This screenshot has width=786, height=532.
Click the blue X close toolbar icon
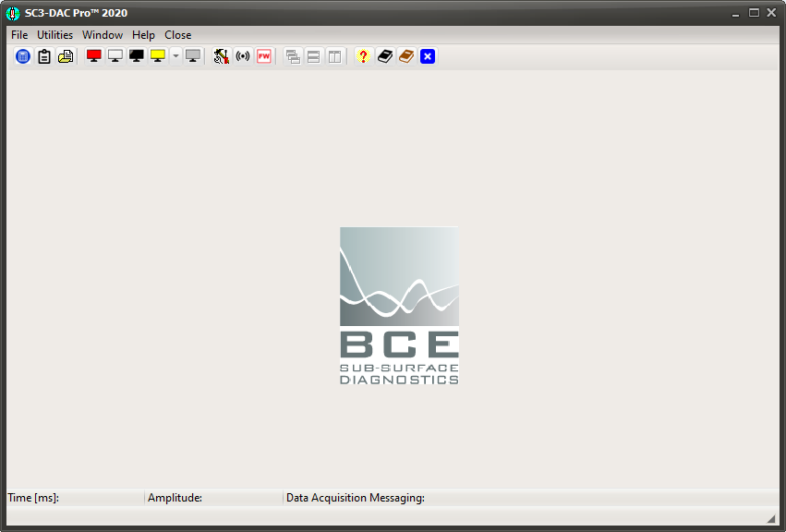click(428, 56)
